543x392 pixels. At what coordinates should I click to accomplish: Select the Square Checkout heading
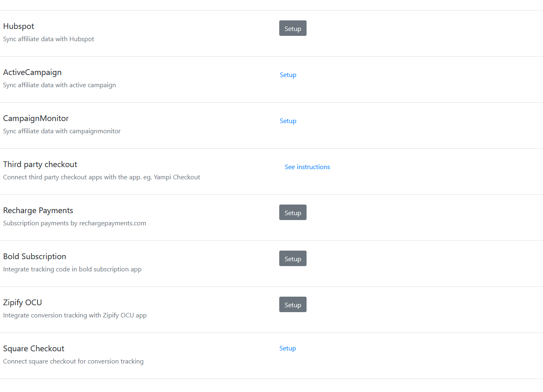click(33, 348)
